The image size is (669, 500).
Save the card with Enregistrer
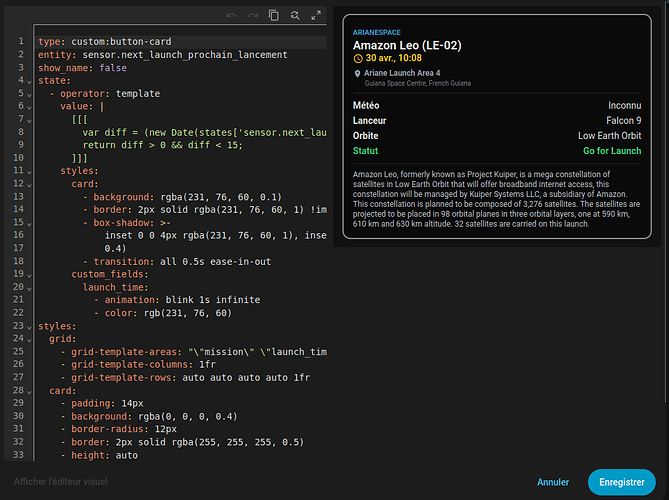pos(622,482)
